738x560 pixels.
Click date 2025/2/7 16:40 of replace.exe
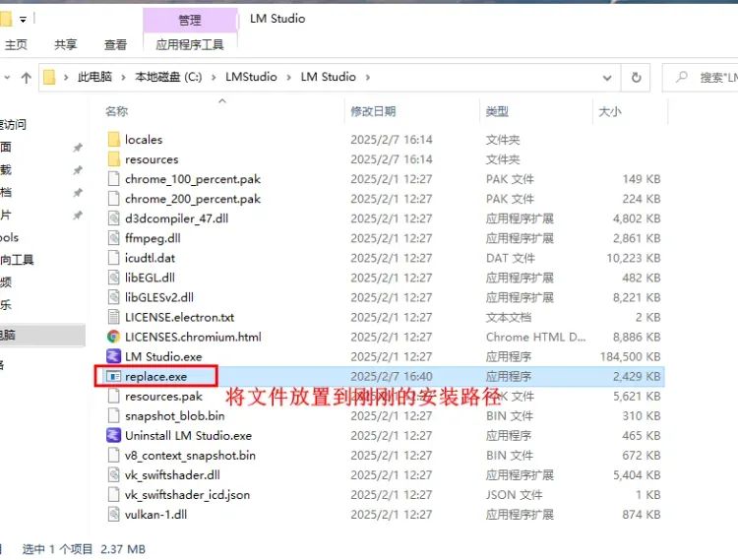(391, 377)
